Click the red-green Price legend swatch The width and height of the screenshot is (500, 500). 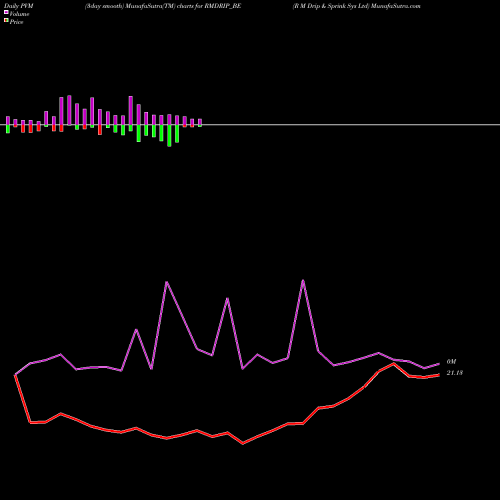[6, 21]
